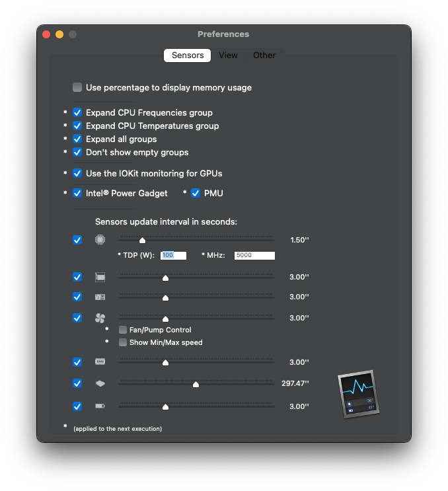Click the fan sensor icon
The width and height of the screenshot is (448, 491).
click(x=100, y=318)
